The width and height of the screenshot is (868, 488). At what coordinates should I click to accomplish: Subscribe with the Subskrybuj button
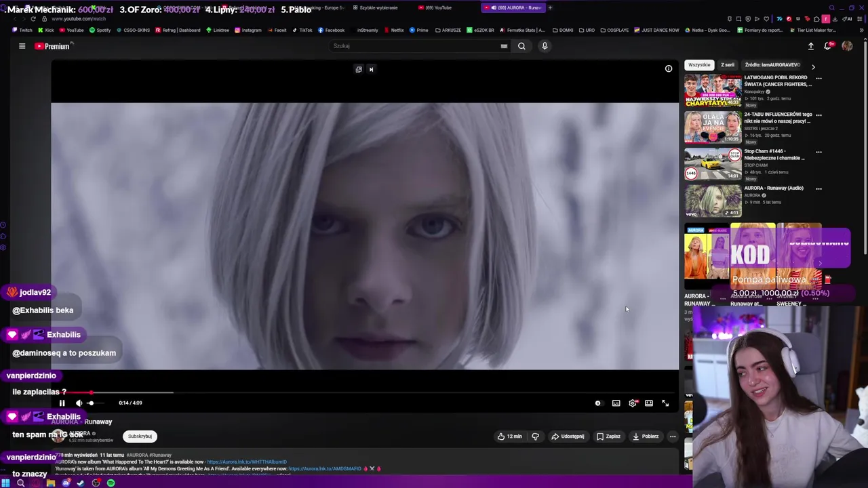click(140, 436)
